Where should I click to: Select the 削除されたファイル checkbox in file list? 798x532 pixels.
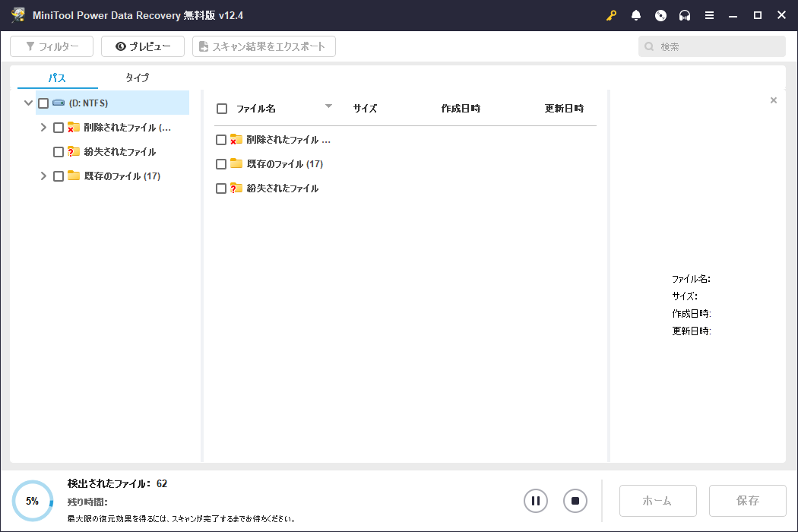pyautogui.click(x=221, y=139)
